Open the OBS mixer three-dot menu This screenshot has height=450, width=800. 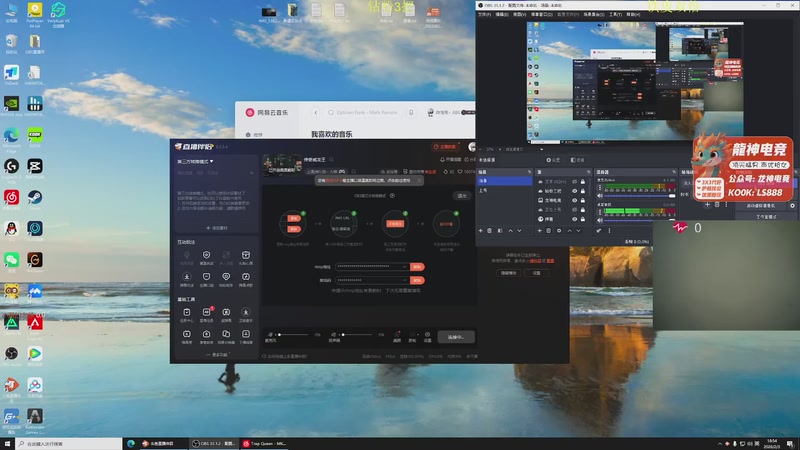[x=609, y=231]
